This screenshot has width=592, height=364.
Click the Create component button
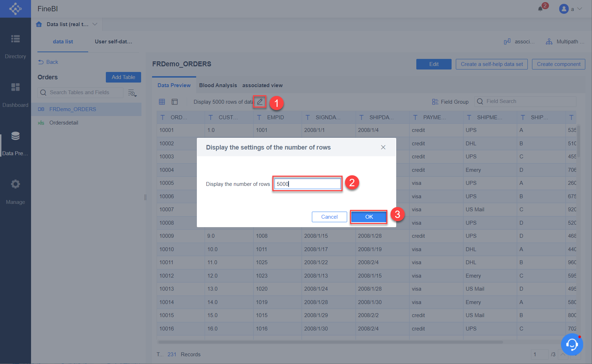coord(558,64)
